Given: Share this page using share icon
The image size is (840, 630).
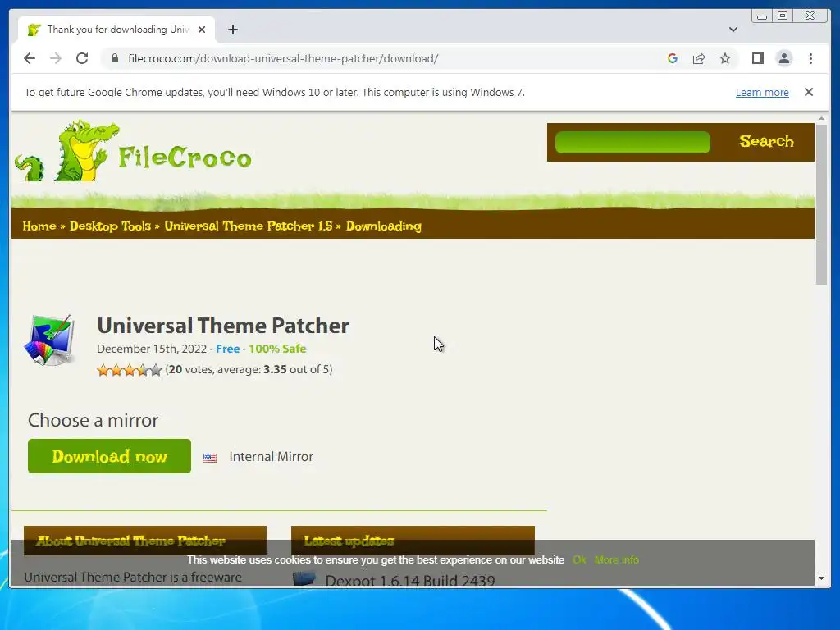Looking at the screenshot, I should (699, 58).
